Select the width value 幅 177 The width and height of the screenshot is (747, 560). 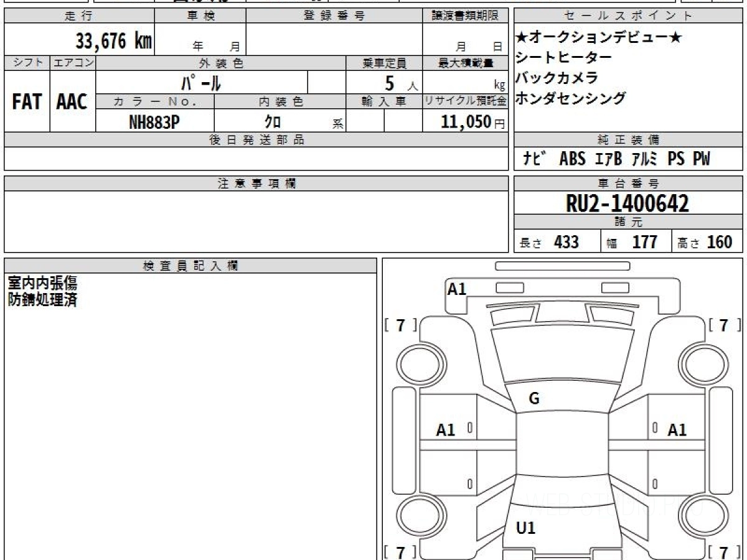pyautogui.click(x=632, y=242)
